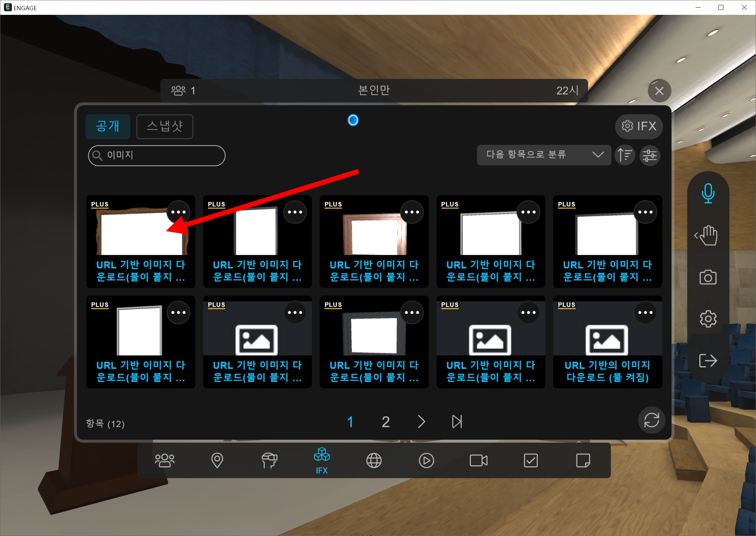This screenshot has height=536, width=756.
Task: Open the media playback icon
Action: (426, 460)
